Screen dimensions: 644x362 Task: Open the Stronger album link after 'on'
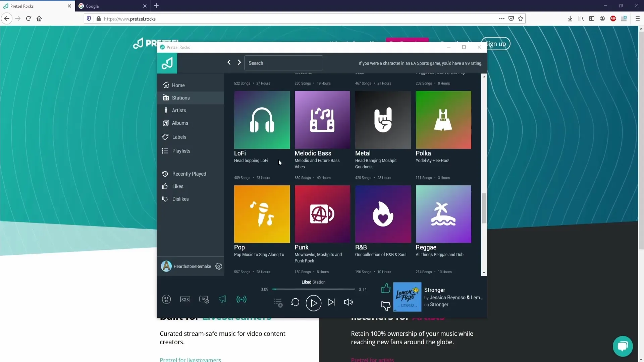(x=439, y=305)
